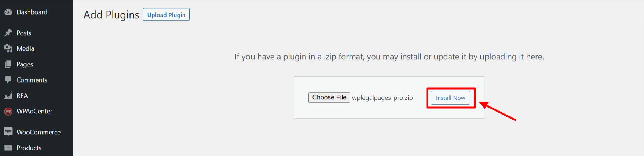Click the Comments speech bubble icon

8,80
